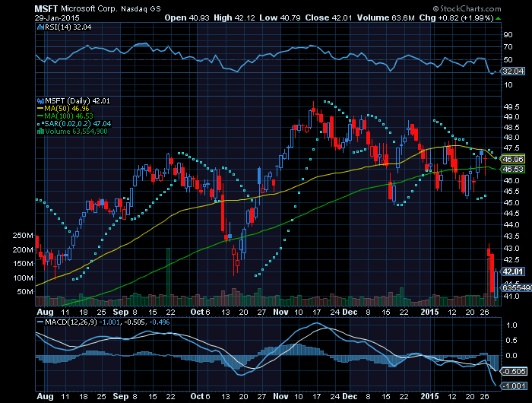The width and height of the screenshot is (532, 403).
Task: Click the Open 40.93 value in header
Action: pos(187,17)
